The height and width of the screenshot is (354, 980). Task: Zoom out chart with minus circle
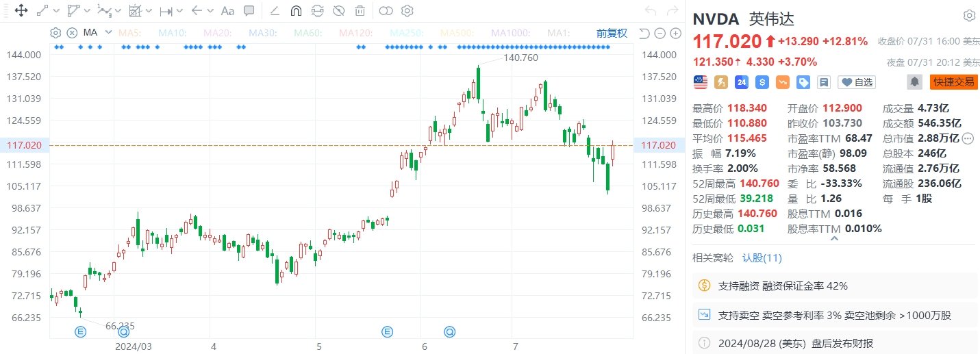(660, 34)
